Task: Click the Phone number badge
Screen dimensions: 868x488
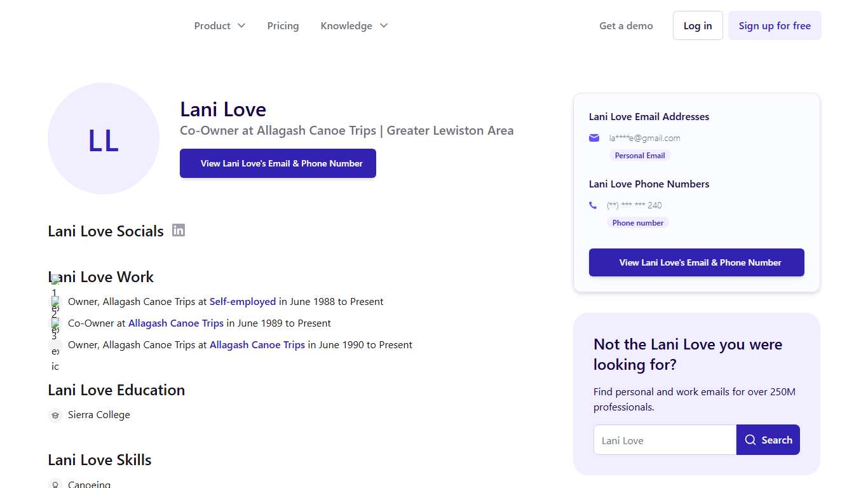Action: click(638, 222)
